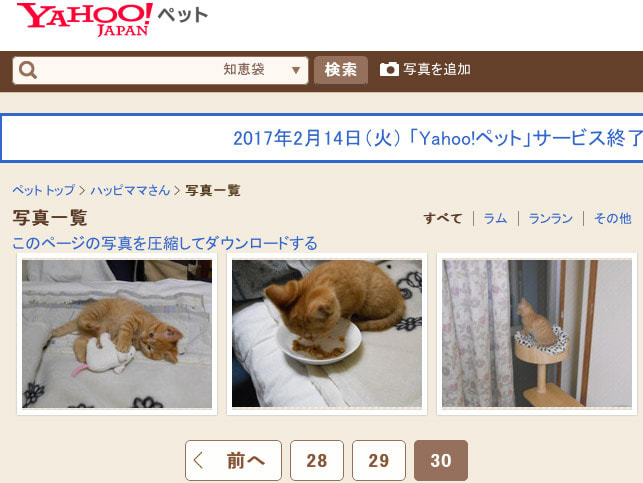Go to ペットトップ breadcrumb link

[x=43, y=190]
